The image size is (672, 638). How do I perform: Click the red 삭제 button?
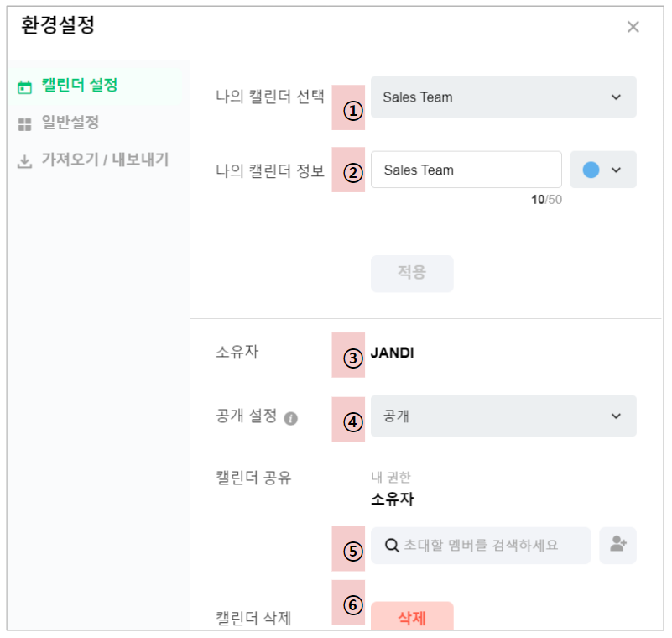pos(412,618)
